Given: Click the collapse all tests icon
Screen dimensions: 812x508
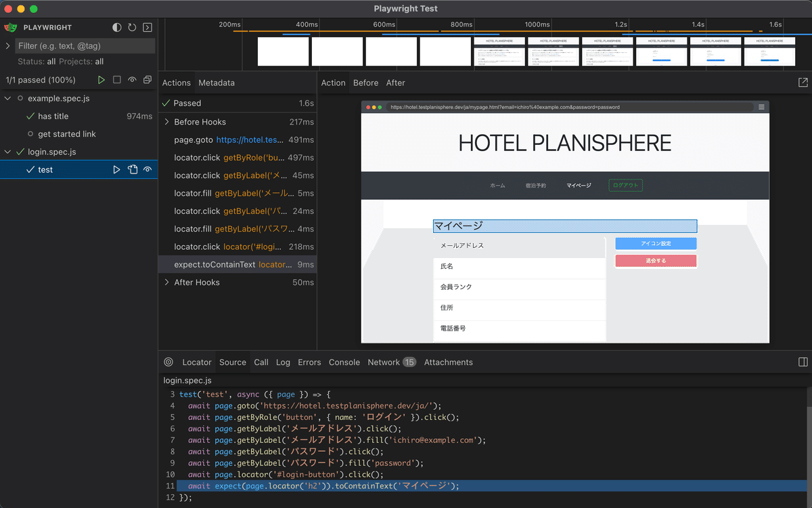Looking at the screenshot, I should pos(148,80).
